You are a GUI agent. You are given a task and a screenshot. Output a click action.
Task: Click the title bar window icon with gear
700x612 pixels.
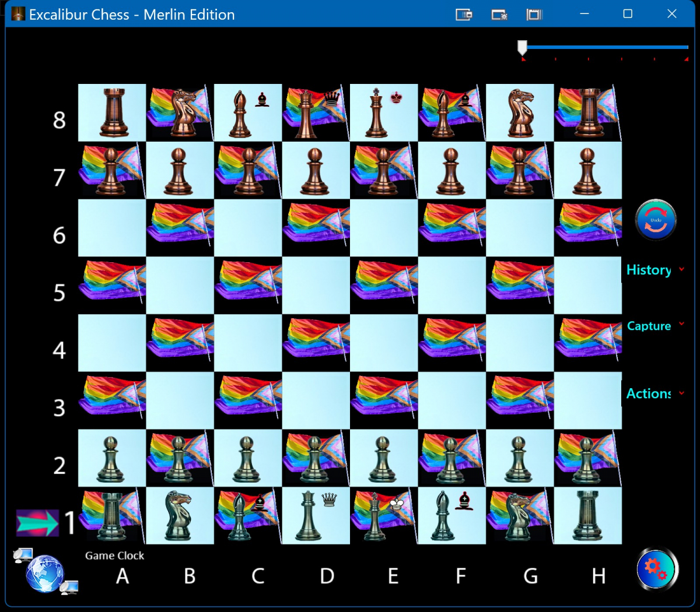pyautogui.click(x=499, y=15)
